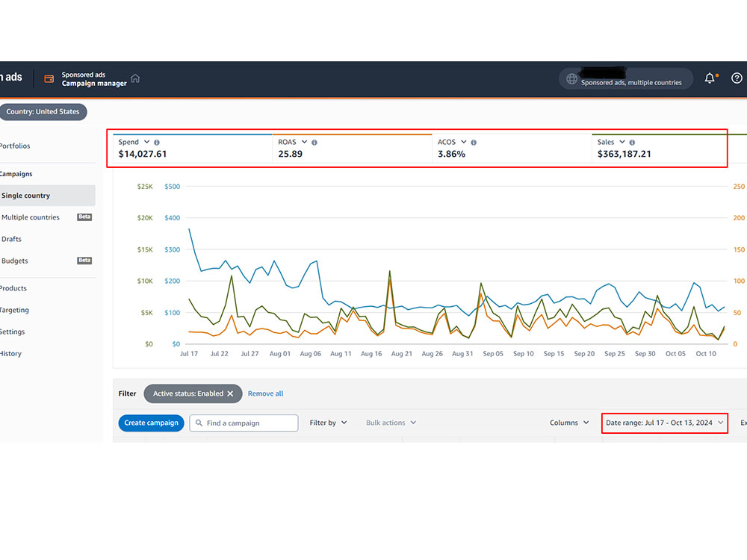Click the $500 axis label
The width and height of the screenshot is (747, 560).
pos(173,187)
